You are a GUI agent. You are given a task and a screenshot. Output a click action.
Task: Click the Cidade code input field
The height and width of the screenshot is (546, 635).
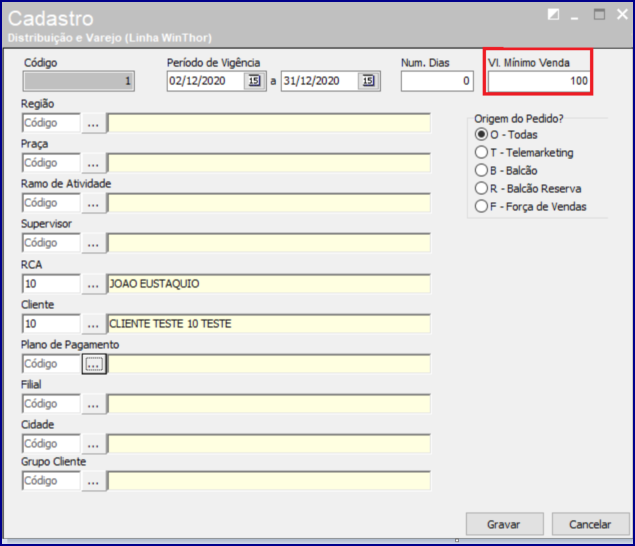pyautogui.click(x=51, y=444)
